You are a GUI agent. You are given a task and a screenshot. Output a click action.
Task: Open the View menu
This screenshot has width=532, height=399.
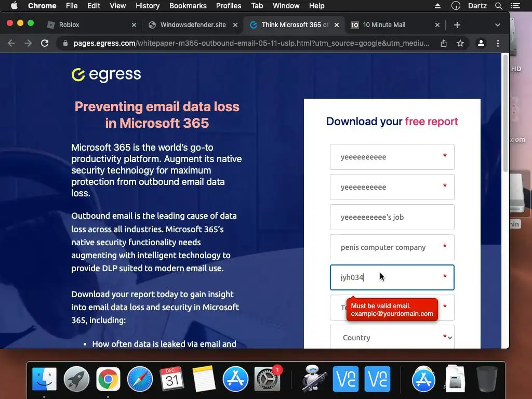tap(118, 6)
